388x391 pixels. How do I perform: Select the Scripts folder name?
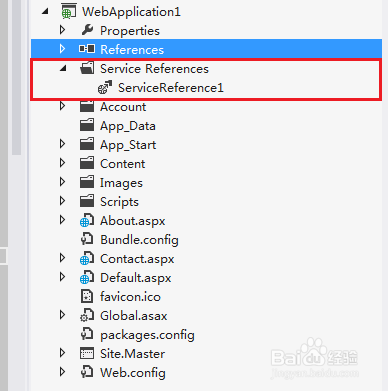coord(119,202)
